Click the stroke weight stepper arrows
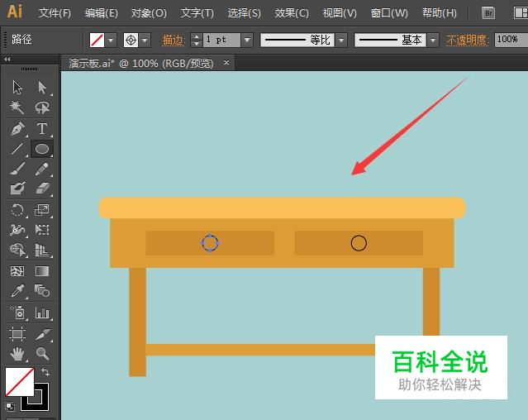 (x=197, y=40)
